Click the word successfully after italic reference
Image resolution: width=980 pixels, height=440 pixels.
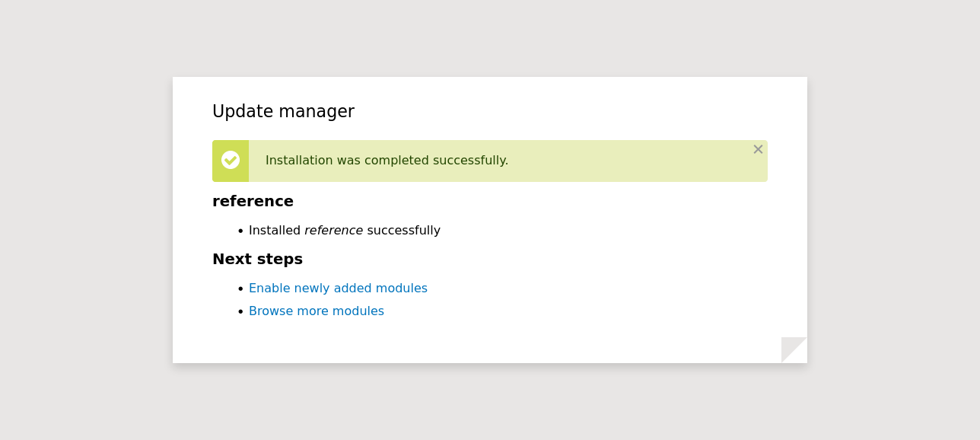click(x=403, y=231)
